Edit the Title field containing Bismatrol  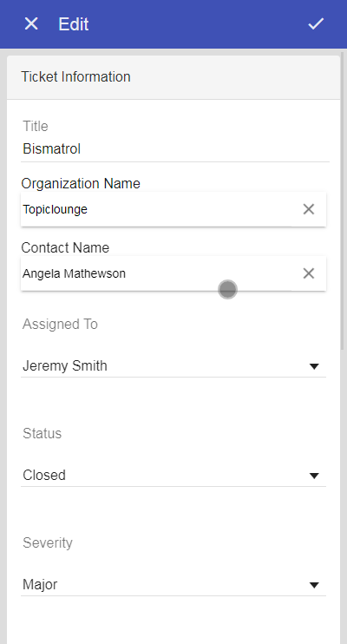tap(175, 148)
